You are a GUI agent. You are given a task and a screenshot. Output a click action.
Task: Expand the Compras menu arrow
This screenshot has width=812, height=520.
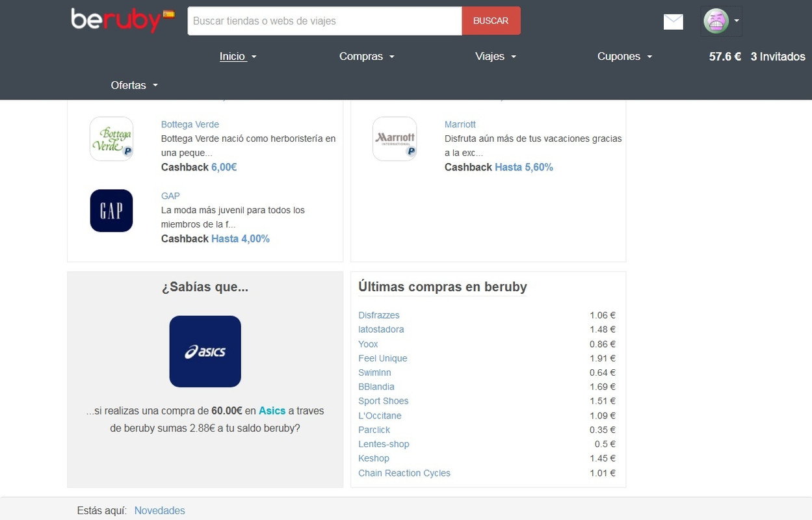coord(392,57)
